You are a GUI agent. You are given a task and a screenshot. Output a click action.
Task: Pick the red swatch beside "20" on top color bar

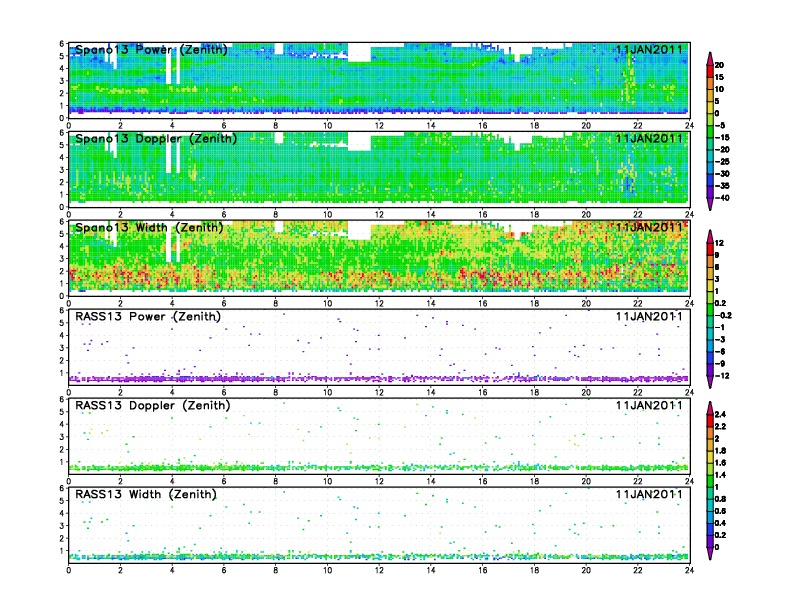(710, 71)
